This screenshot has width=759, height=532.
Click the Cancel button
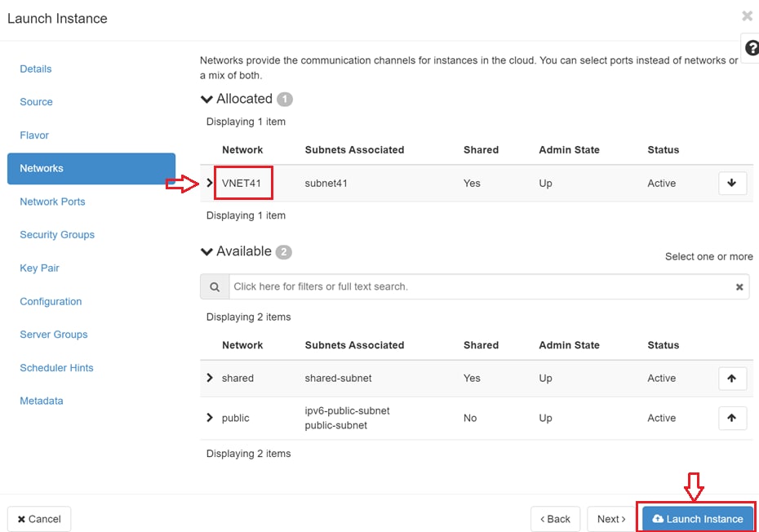coord(39,519)
